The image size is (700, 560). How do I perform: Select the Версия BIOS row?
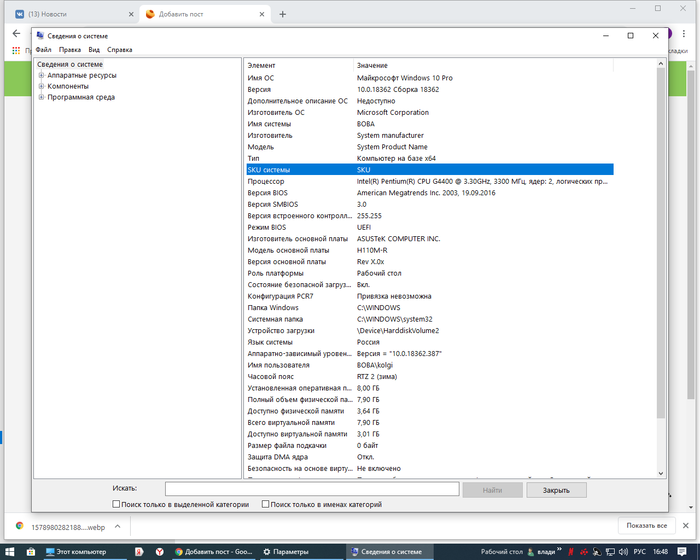pos(430,193)
